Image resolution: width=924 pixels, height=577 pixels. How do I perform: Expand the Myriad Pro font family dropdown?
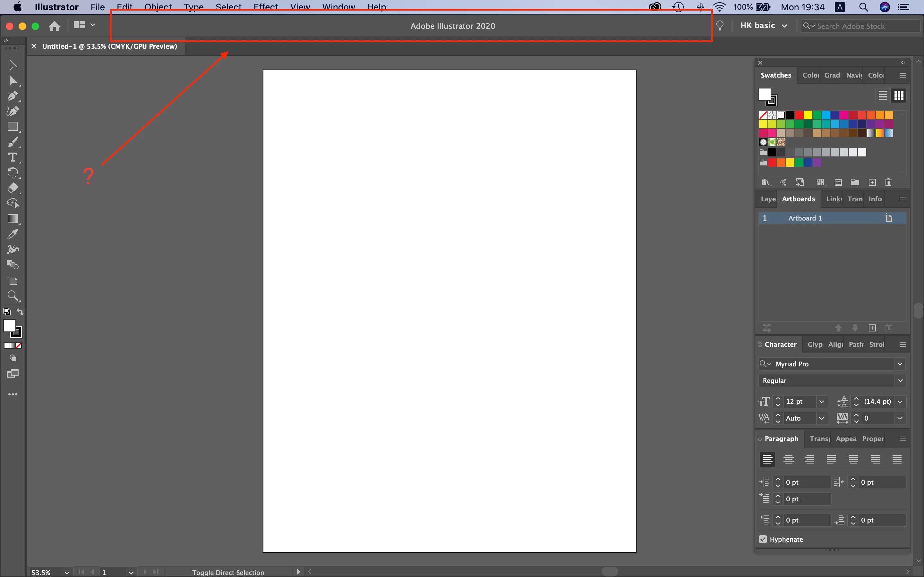click(900, 364)
